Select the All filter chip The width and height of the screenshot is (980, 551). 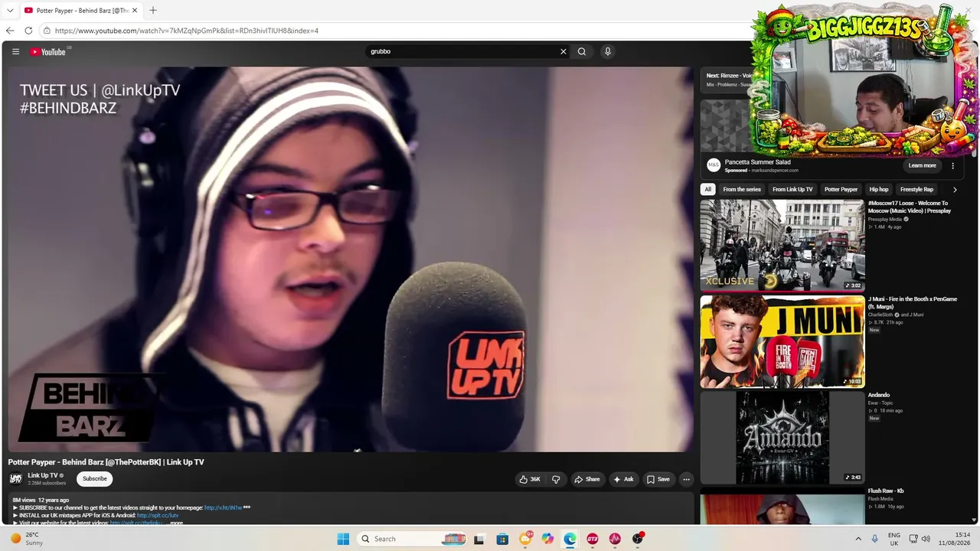point(708,189)
